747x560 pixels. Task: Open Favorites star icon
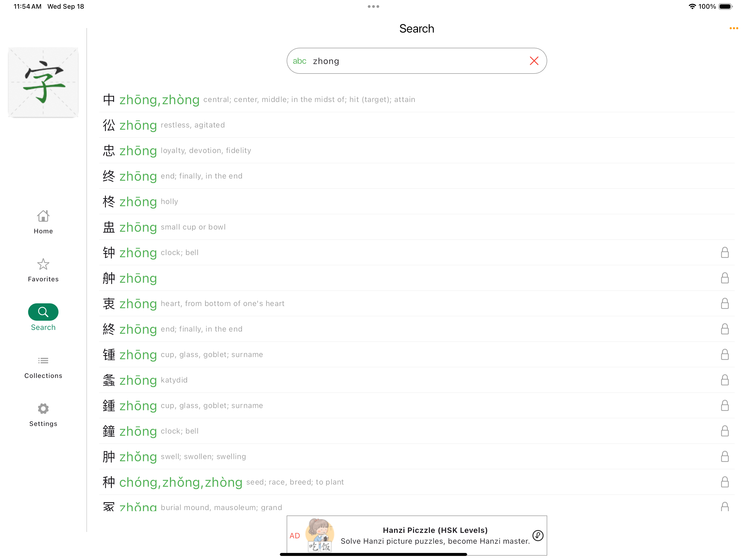pos(43,264)
